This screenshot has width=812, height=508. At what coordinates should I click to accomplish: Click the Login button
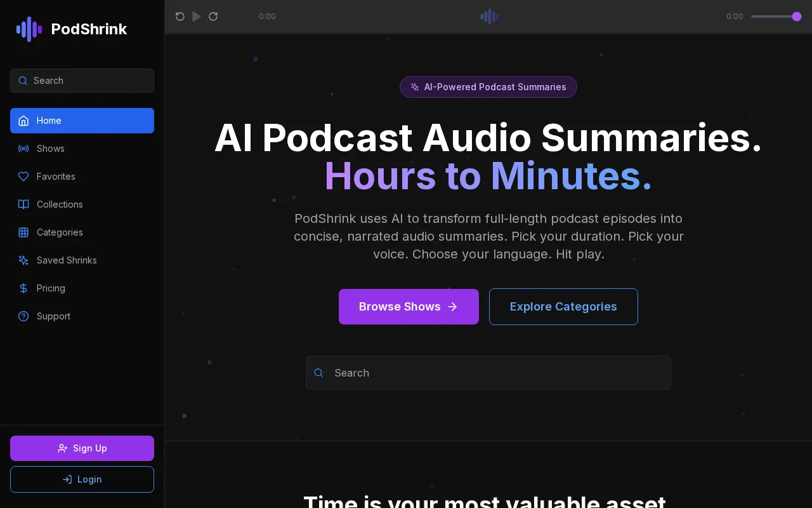coord(82,479)
